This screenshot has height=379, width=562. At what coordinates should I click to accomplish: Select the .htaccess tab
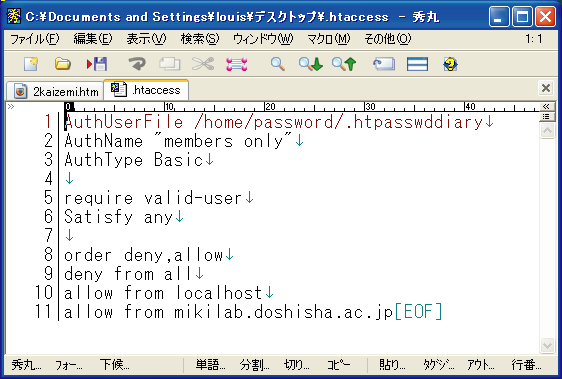[x=146, y=90]
